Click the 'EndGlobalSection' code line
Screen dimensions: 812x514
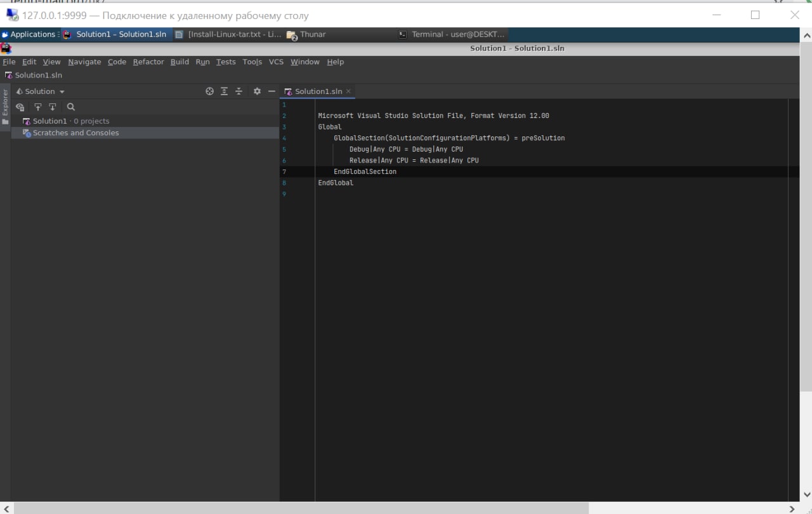tap(365, 171)
